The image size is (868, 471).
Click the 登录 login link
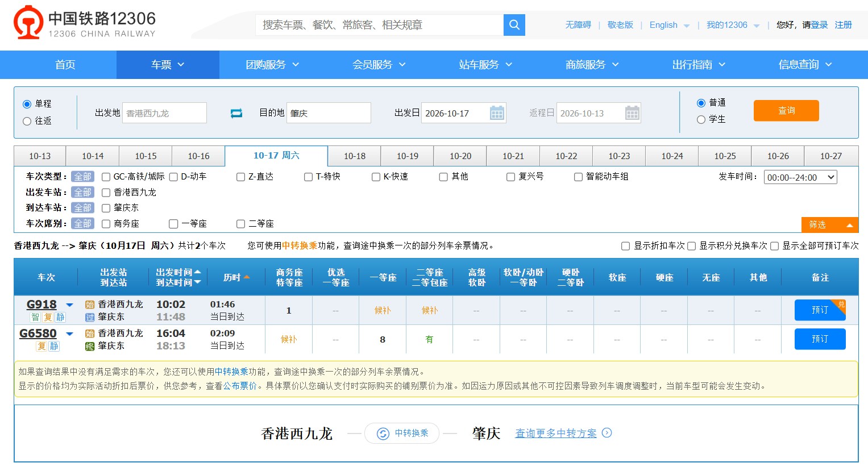click(819, 25)
